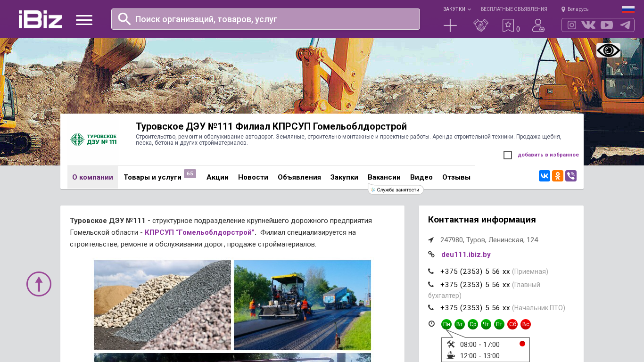Click the Туровское ДЭУ № 111 company logo
The image size is (644, 362).
tap(93, 140)
